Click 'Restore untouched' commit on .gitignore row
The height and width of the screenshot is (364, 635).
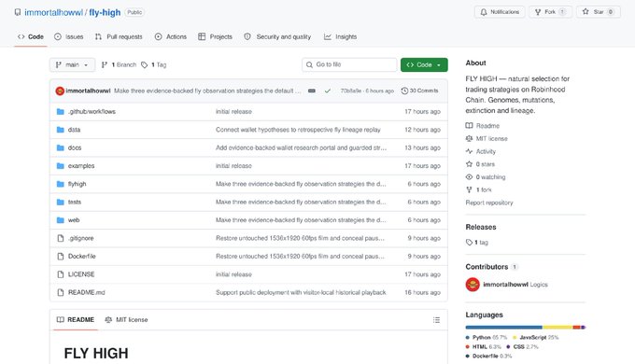300,239
